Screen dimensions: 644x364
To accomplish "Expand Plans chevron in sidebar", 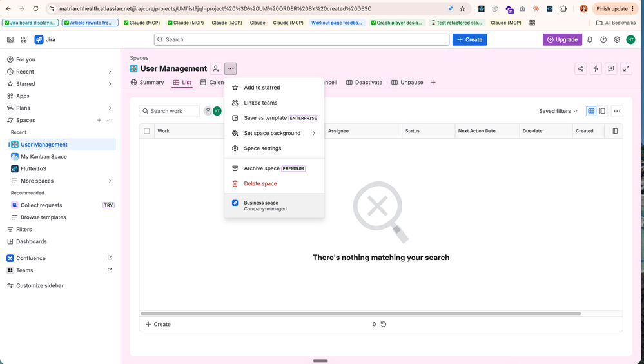I will 110,108.
